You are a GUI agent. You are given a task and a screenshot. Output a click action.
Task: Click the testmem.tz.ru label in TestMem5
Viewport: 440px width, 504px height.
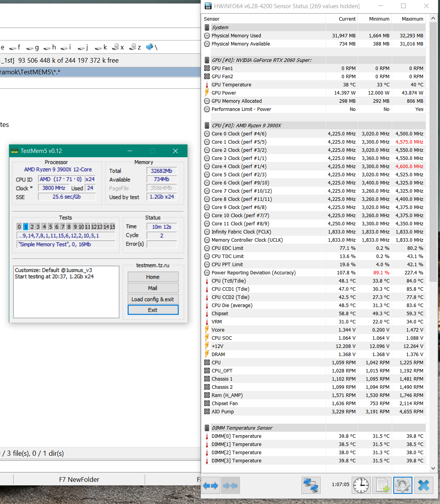coord(153,265)
